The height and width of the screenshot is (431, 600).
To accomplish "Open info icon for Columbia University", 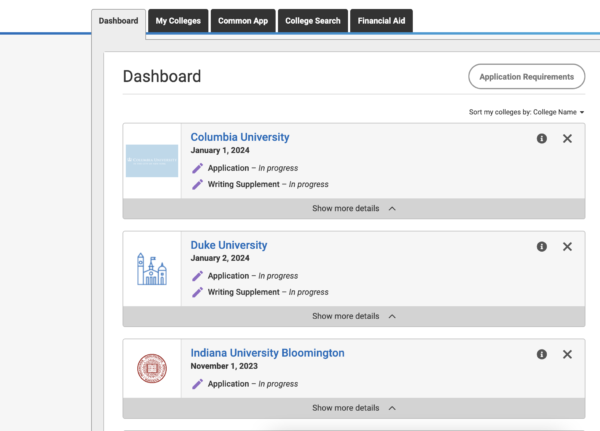I will [x=541, y=139].
